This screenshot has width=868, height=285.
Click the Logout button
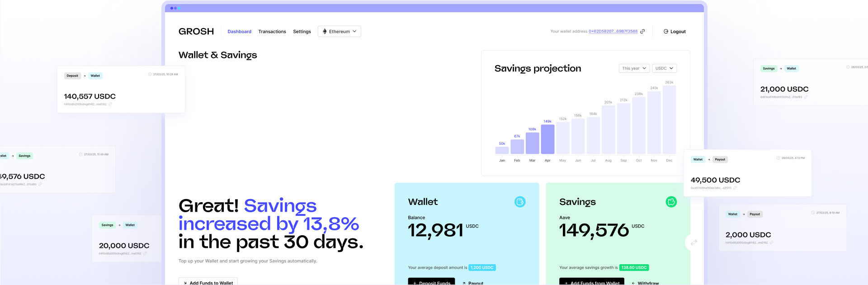coord(675,32)
